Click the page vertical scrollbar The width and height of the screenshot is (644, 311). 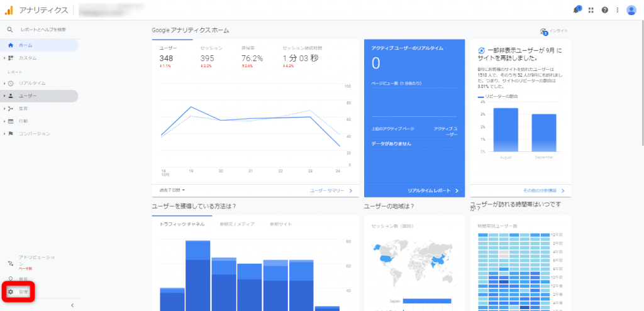[x=641, y=82]
